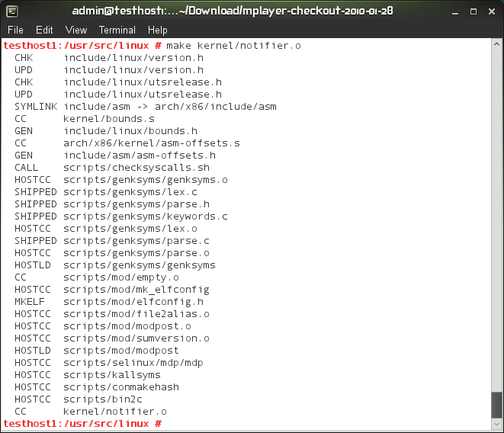Click HOSTLD 'scripts/genksyms/genksyms' line
This screenshot has height=433, width=504.
coord(115,265)
